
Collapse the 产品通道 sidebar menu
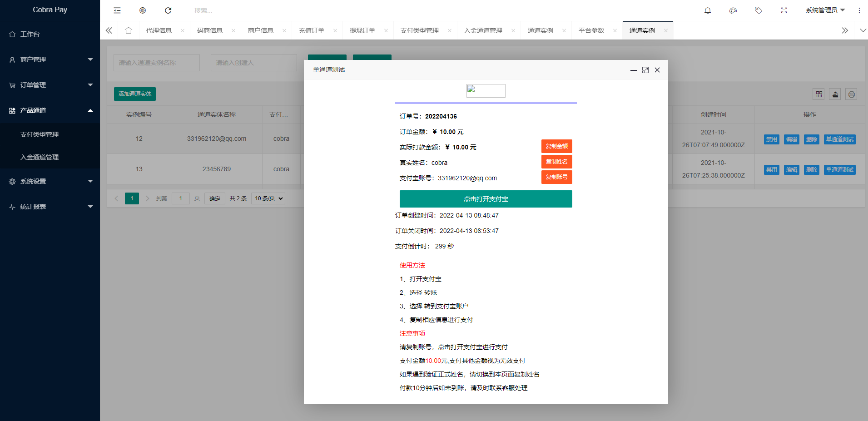pyautogui.click(x=50, y=110)
